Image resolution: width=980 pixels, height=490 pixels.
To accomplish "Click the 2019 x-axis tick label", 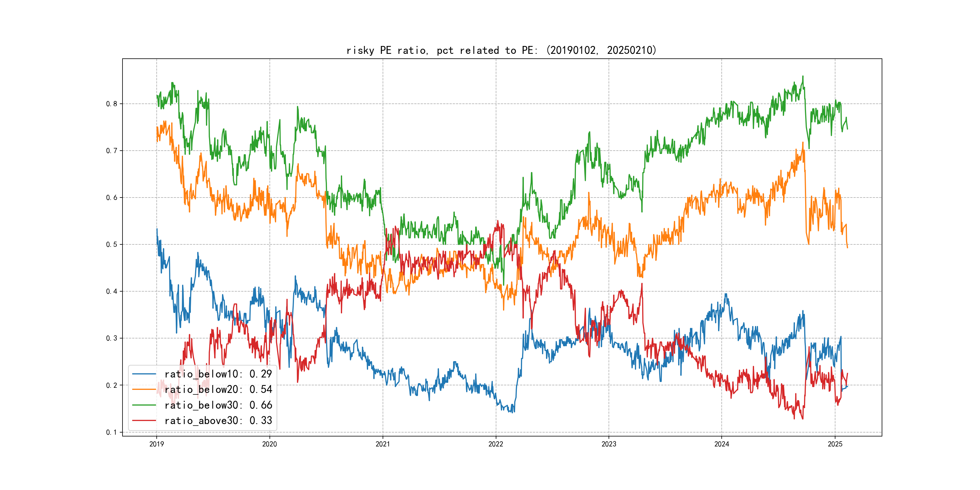I will pos(156,444).
